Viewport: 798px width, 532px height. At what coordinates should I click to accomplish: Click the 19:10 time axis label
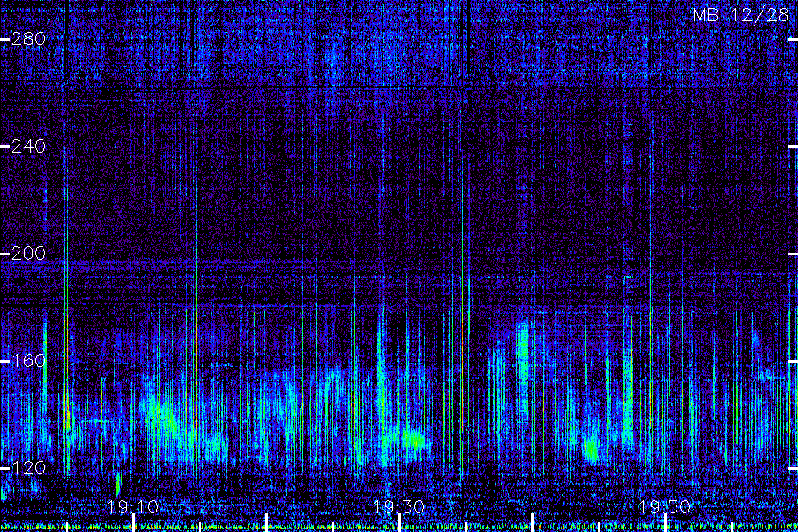pos(133,507)
